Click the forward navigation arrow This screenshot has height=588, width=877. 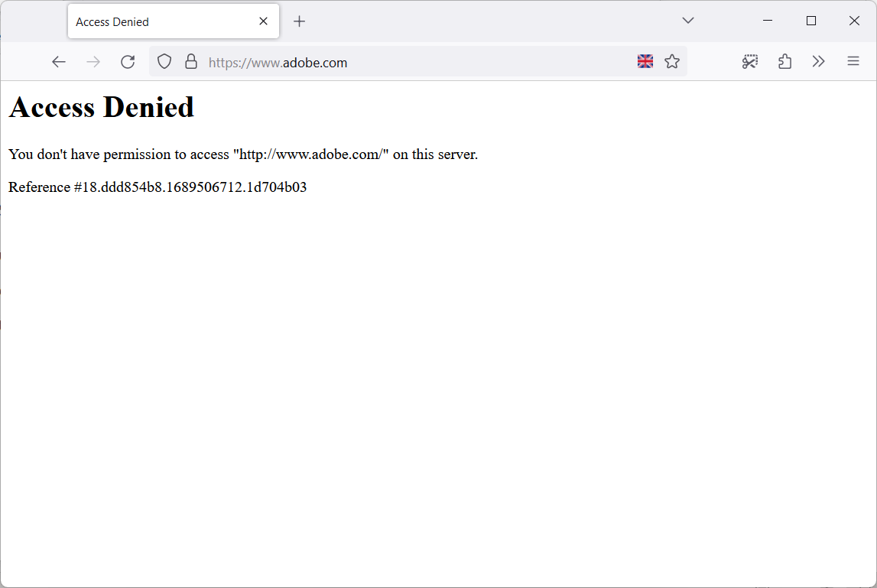(x=93, y=62)
